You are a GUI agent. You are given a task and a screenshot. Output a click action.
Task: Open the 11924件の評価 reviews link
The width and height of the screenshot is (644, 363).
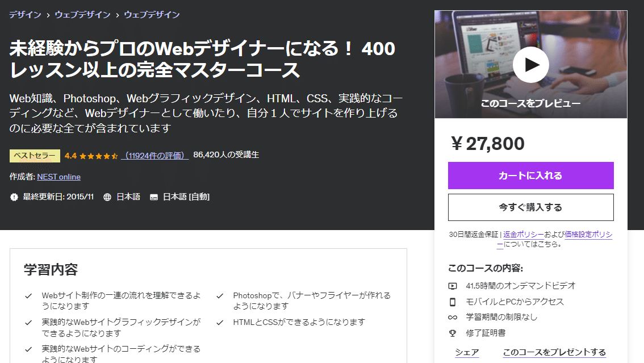pyautogui.click(x=155, y=156)
